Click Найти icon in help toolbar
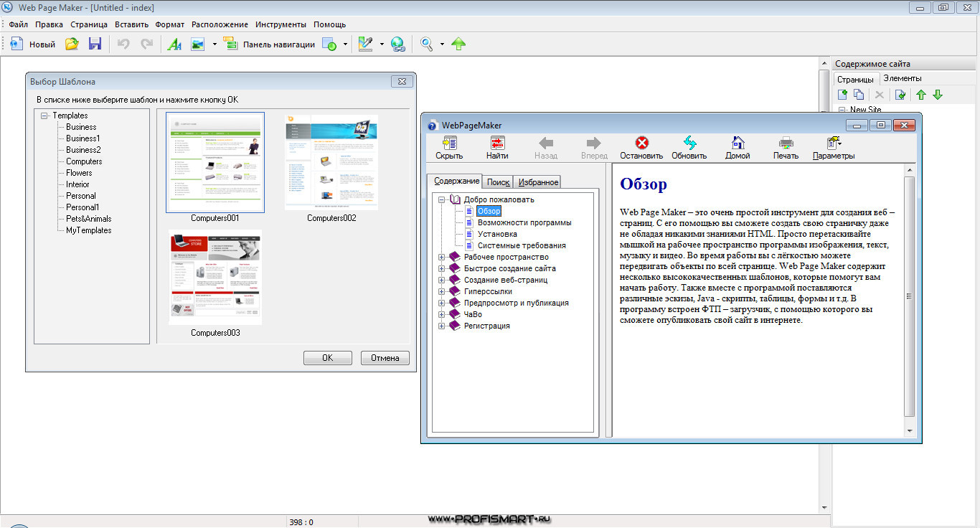The height and width of the screenshot is (528, 980). 497,148
